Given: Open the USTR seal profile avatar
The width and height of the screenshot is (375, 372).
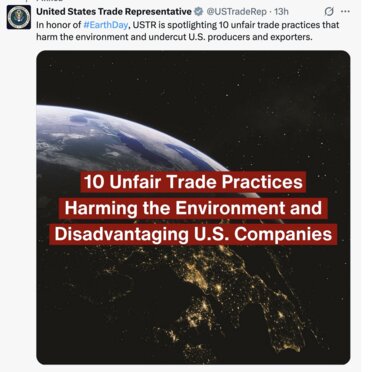Looking at the screenshot, I should point(18,17).
